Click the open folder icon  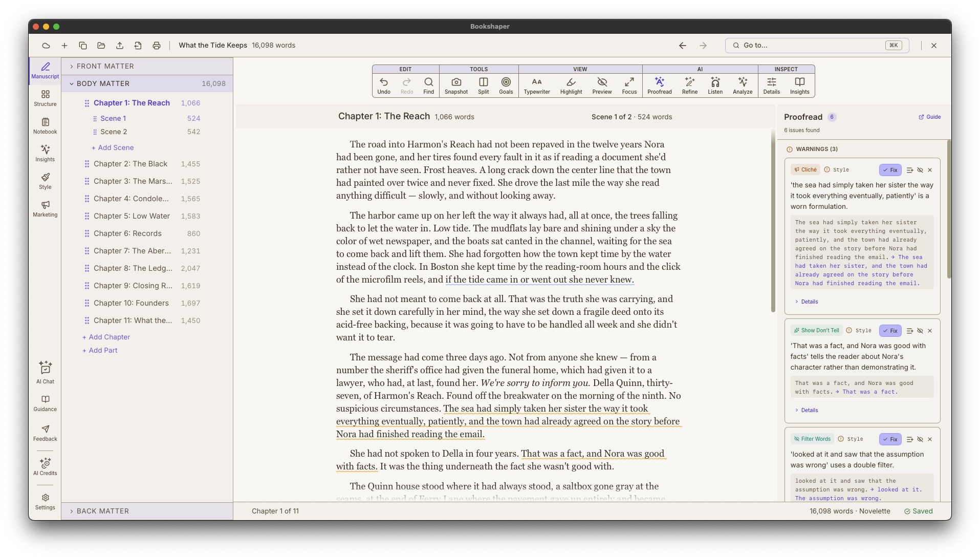pos(101,46)
